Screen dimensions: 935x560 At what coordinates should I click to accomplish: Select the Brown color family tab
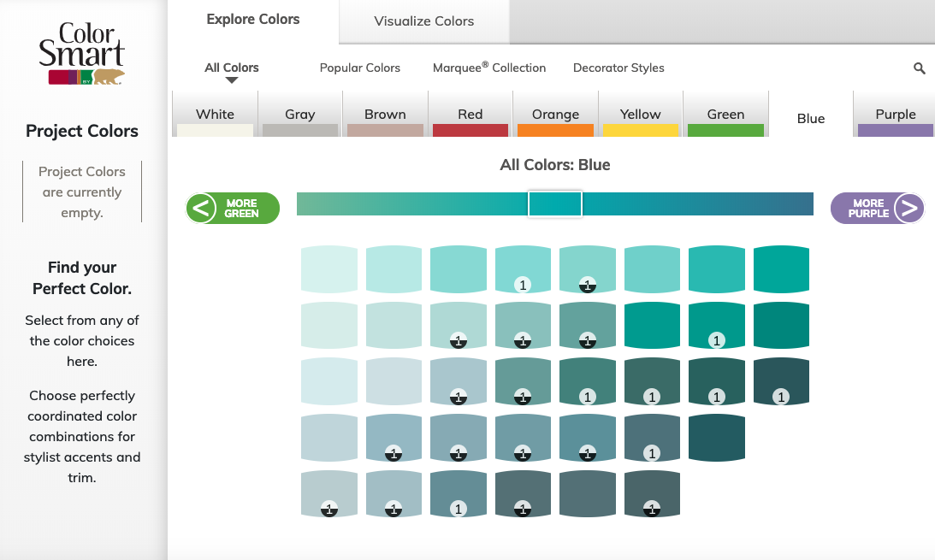tap(385, 115)
